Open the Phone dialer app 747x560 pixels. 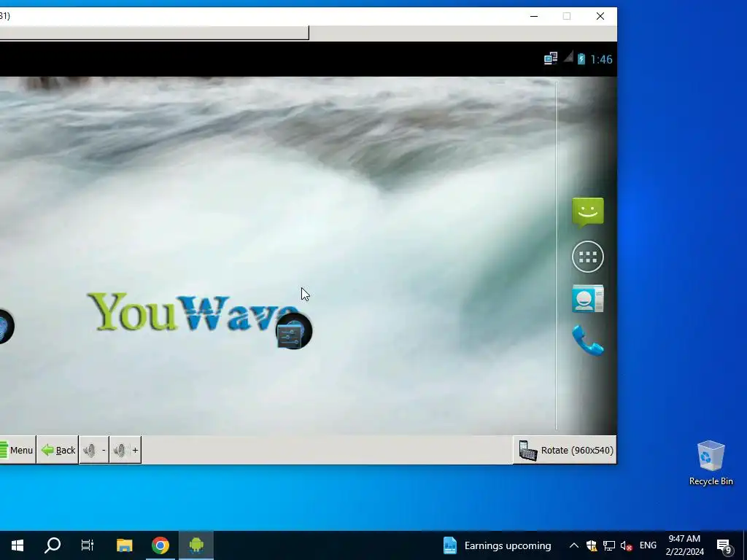(588, 341)
